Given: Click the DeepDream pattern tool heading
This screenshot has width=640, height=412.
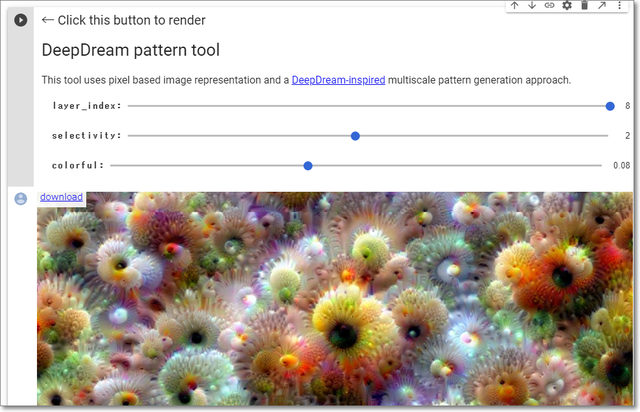Looking at the screenshot, I should (x=130, y=50).
